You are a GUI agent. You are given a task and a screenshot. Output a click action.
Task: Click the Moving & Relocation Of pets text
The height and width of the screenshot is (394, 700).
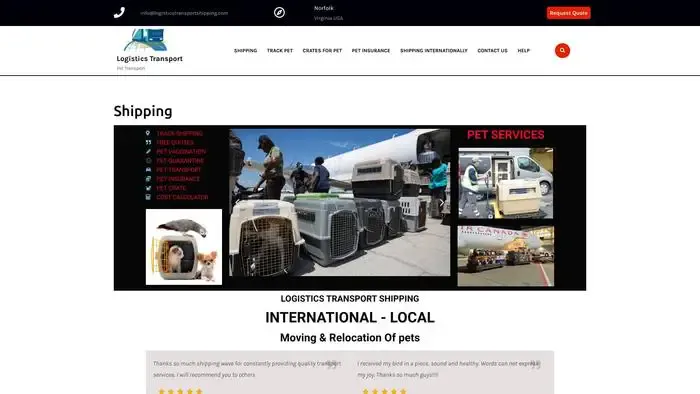click(x=350, y=338)
